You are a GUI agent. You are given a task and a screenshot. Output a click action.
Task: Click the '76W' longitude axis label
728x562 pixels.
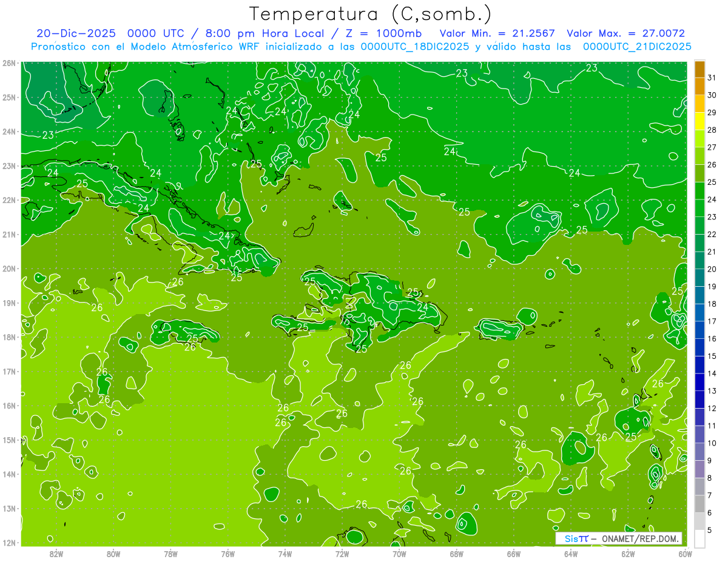pyautogui.click(x=228, y=554)
